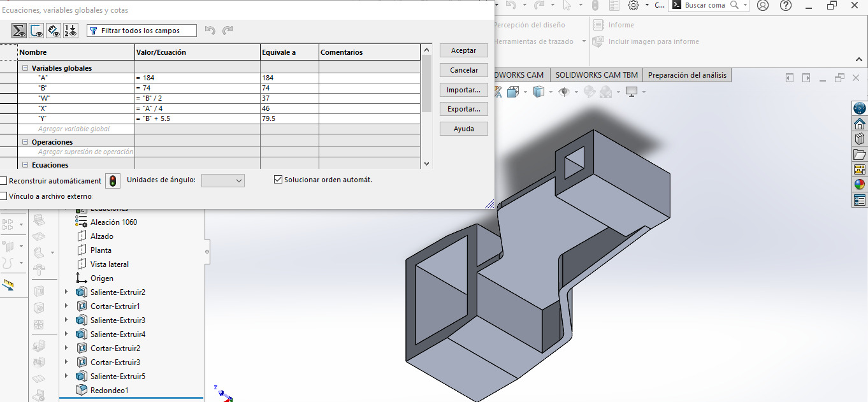
Task: Expand Saliente-Extruir2 in feature tree
Action: pos(66,292)
